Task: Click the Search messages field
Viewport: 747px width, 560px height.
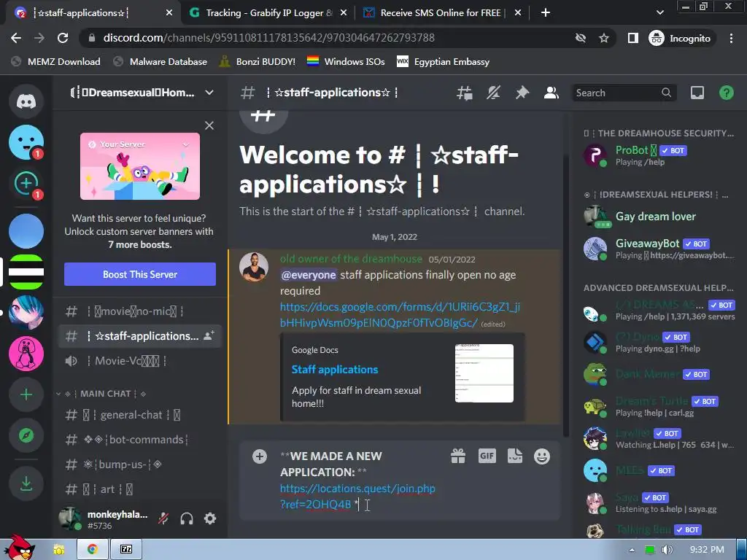Action: [x=623, y=93]
